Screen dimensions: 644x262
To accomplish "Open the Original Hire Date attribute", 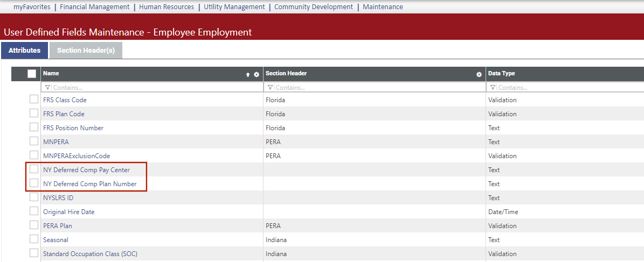I will coord(68,212).
